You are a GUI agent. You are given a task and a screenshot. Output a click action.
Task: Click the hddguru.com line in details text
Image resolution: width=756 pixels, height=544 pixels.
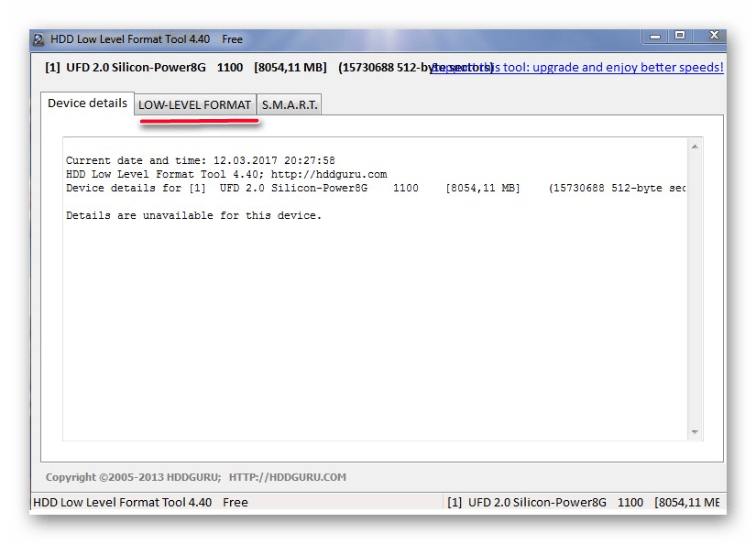coord(226,174)
